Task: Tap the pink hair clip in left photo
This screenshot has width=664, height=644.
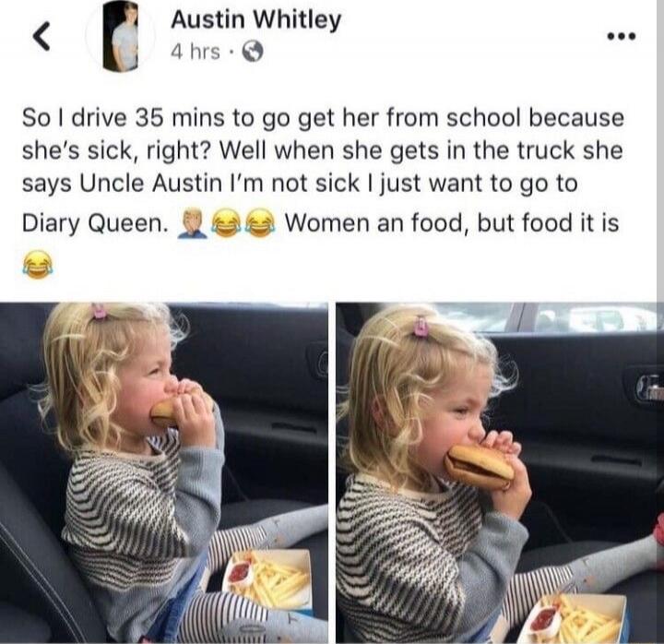Action: click(x=99, y=312)
